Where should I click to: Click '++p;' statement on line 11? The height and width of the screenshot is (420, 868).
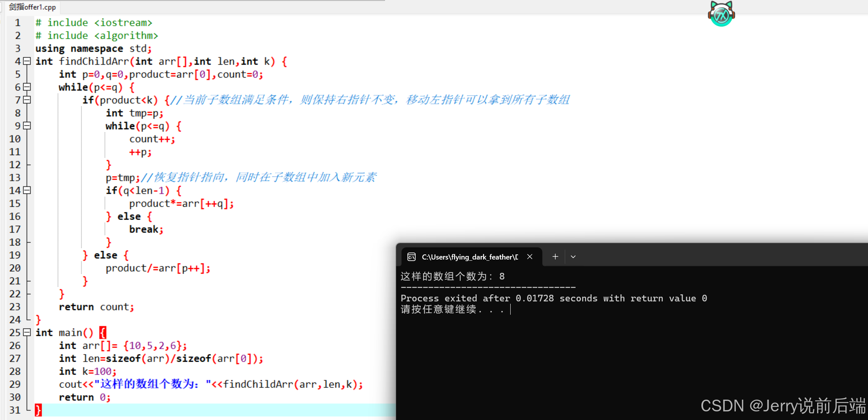coord(140,152)
